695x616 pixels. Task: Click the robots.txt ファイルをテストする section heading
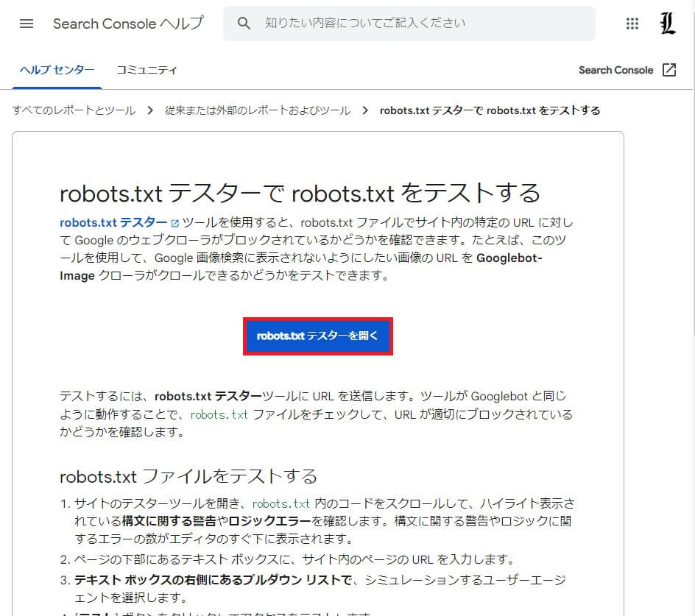[188, 475]
